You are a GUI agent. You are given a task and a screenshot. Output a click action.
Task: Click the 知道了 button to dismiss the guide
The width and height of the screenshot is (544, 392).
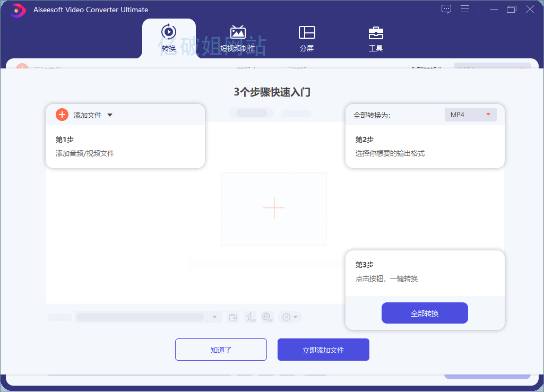click(x=221, y=349)
